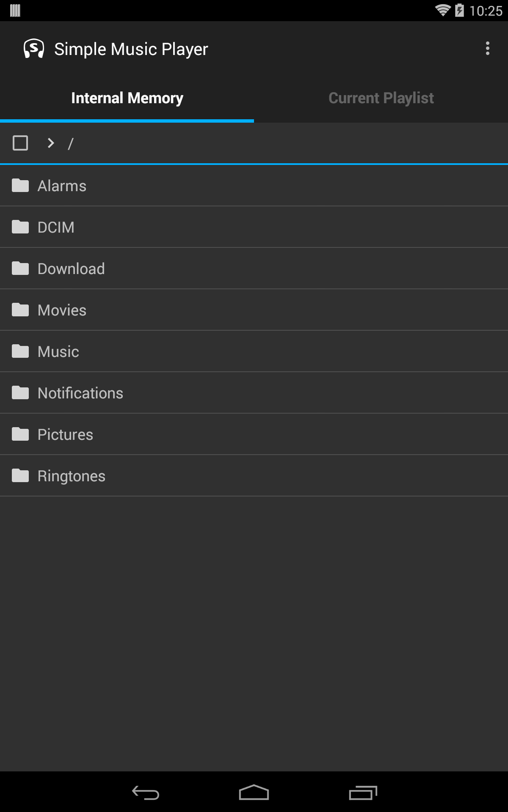Select the Internal Memory tab

(127, 98)
